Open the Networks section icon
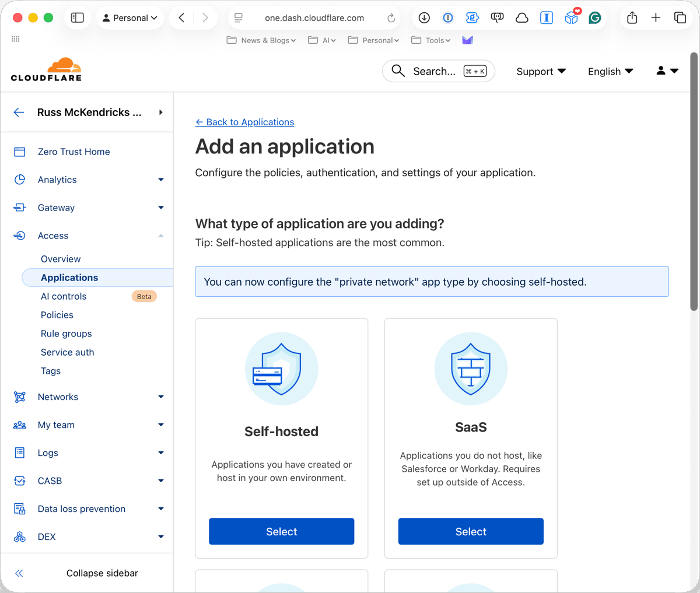The image size is (700, 593). pos(19,396)
